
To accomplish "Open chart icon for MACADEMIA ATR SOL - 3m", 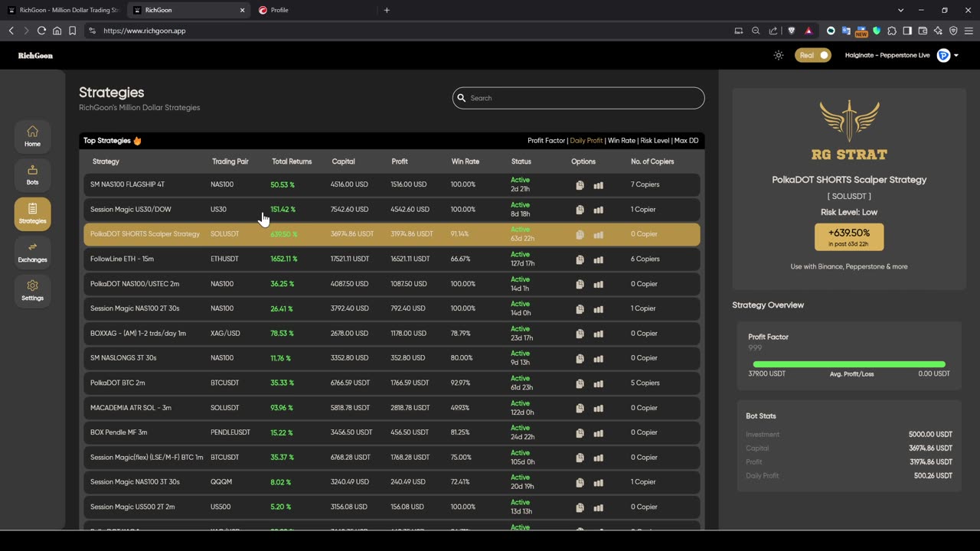I will click(599, 408).
